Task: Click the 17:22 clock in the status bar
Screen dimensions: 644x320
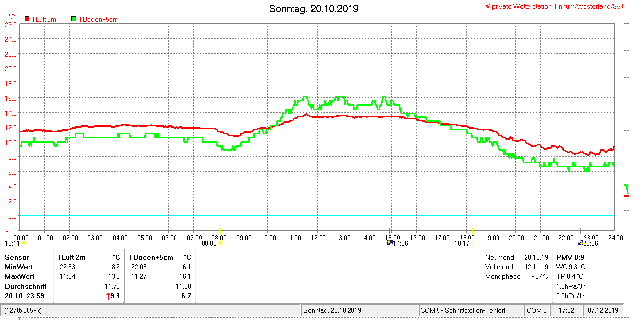Action: pyautogui.click(x=567, y=311)
